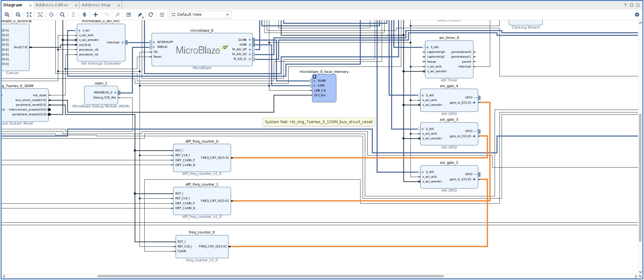
Task: Open the help question mark icon
Action: (625, 5)
